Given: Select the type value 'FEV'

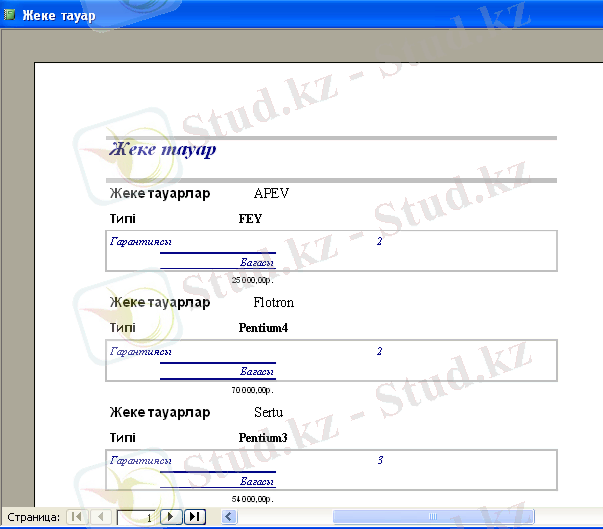Looking at the screenshot, I should [x=250, y=218].
